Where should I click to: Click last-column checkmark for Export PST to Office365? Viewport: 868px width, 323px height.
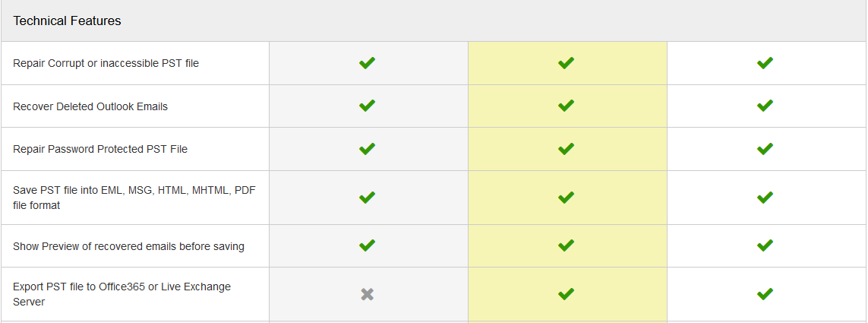(765, 293)
